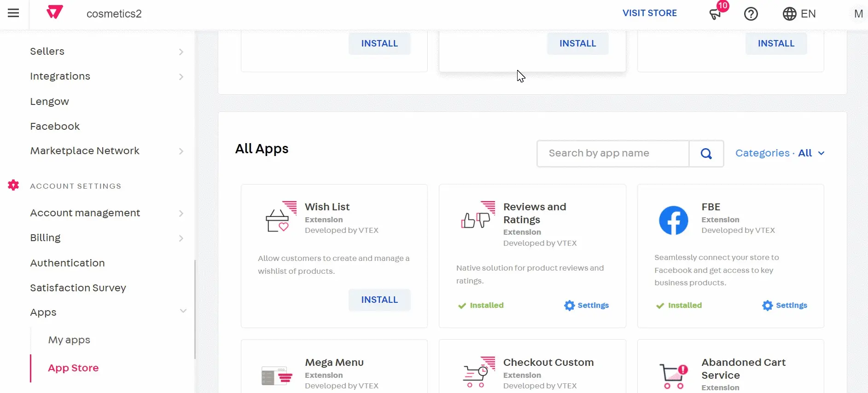This screenshot has height=393, width=868.
Task: Select App Store in sidebar
Action: click(x=73, y=368)
